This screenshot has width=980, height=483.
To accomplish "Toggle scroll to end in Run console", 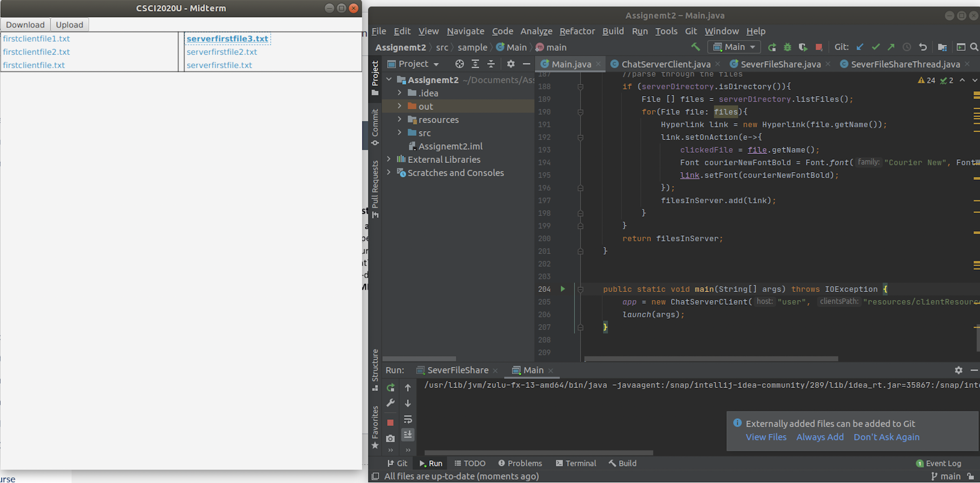I will point(408,435).
